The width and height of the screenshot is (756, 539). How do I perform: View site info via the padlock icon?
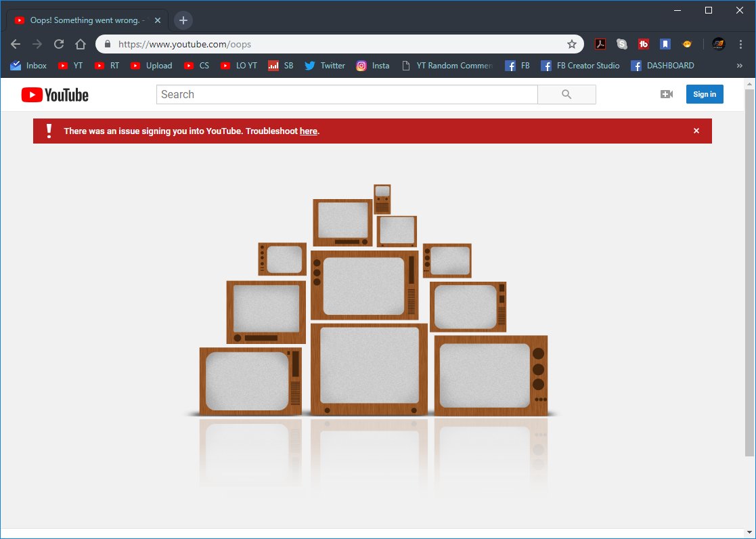point(108,44)
